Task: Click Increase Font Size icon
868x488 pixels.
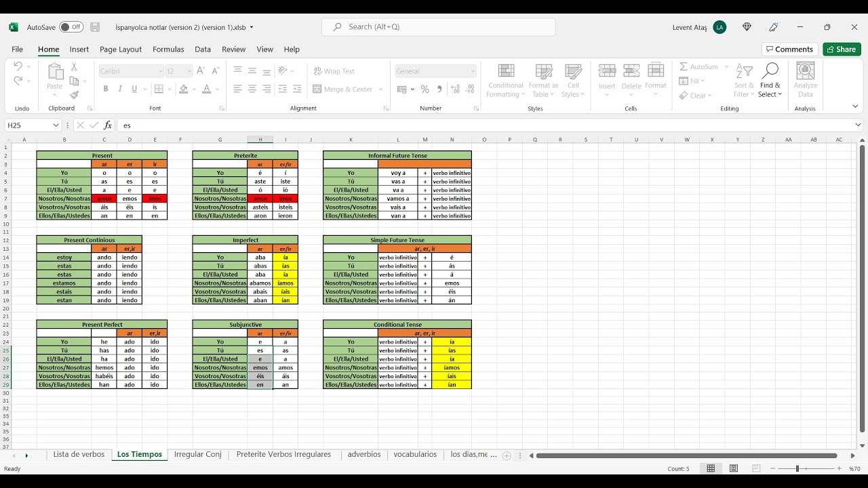Action: 201,70
